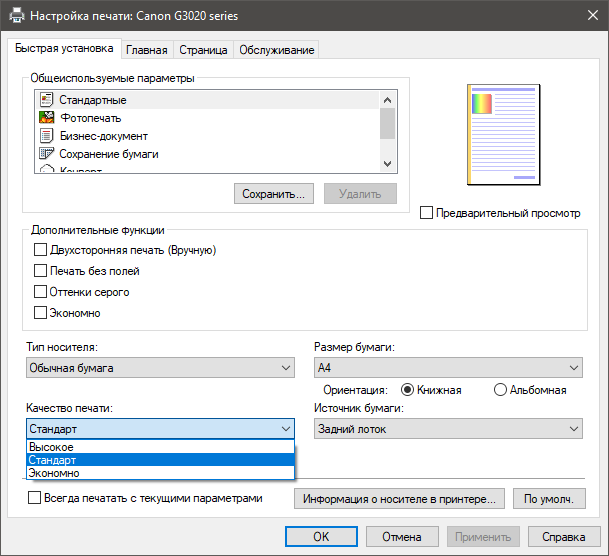
Task: Click the presets list scrollbar thumb
Action: (x=387, y=123)
